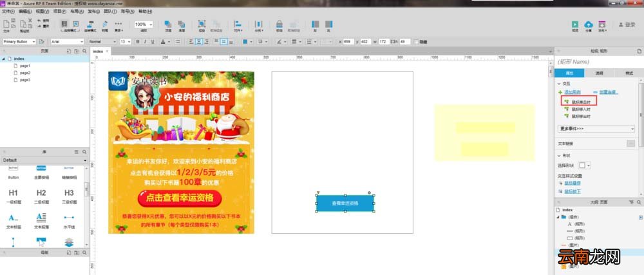Align text right

point(207,41)
